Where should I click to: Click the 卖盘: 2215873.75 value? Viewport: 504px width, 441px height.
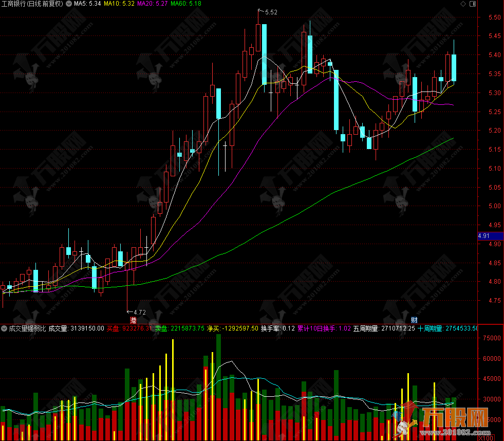pyautogui.click(x=180, y=328)
